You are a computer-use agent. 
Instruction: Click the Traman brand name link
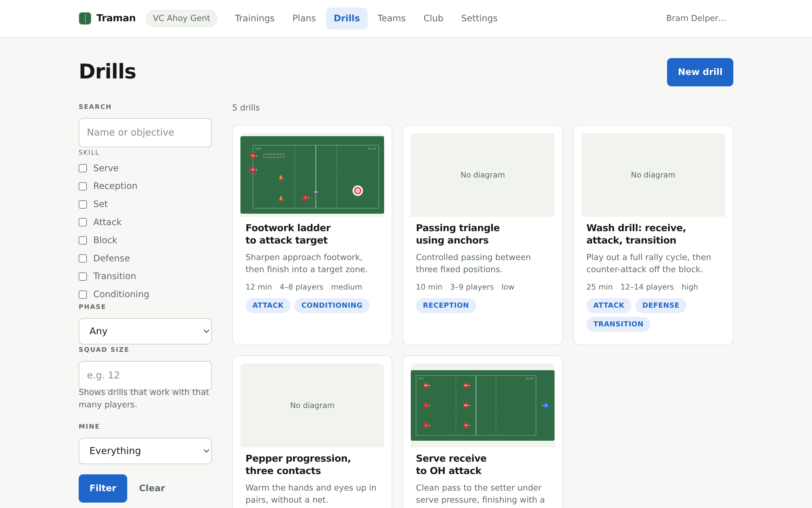tap(116, 18)
